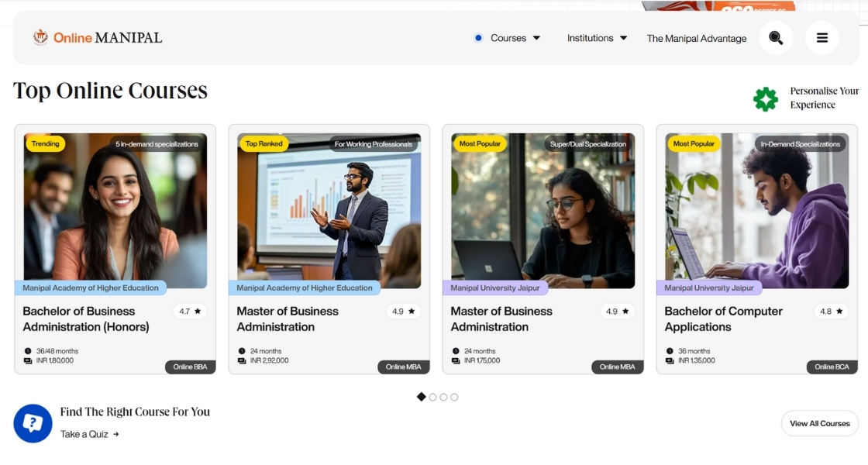Click the Find The Right Course For You text

135,412
